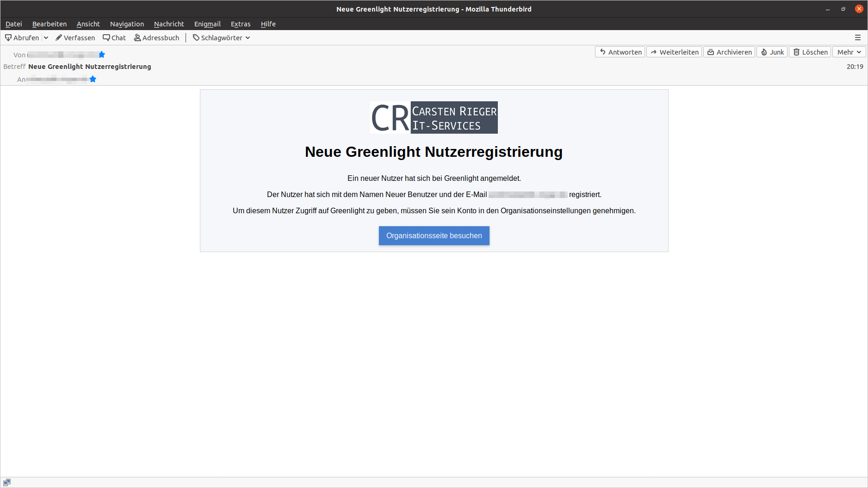Open the Hilfe menu
Screen dimensions: 868x488
268,24
